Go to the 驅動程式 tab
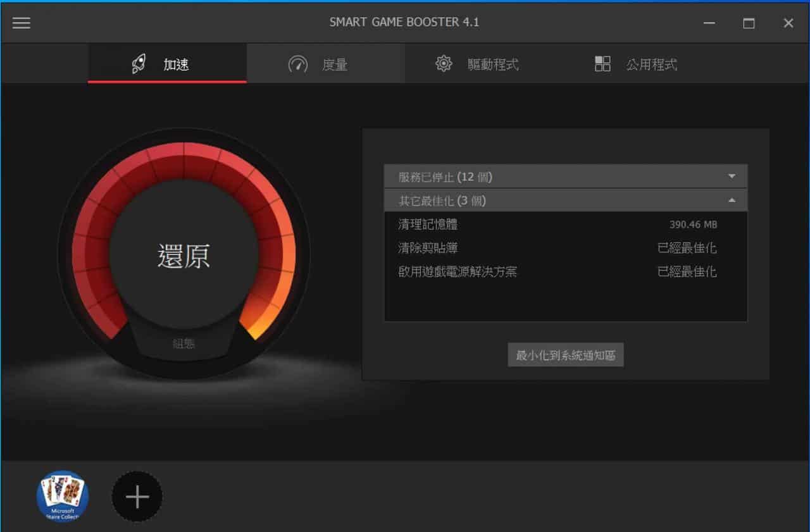Screen dimensions: 810x532 pyautogui.click(x=484, y=64)
